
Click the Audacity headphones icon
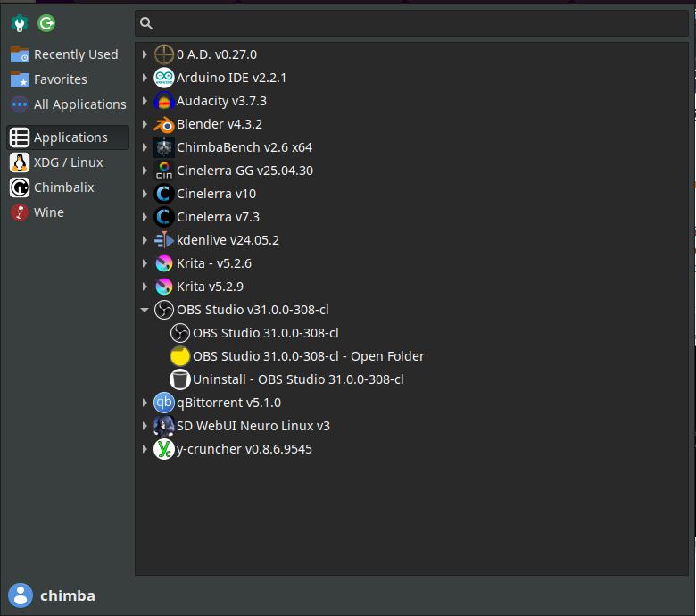(x=164, y=101)
